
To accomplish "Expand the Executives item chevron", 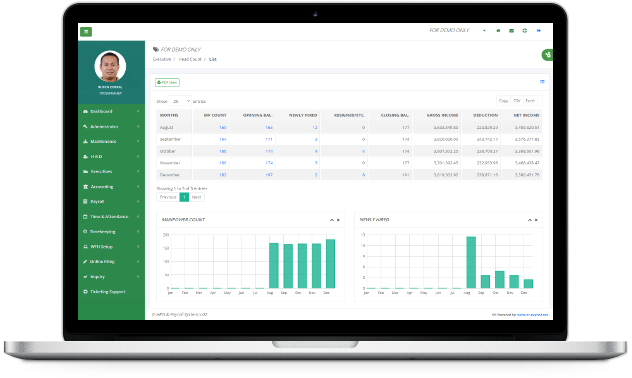I will click(138, 172).
